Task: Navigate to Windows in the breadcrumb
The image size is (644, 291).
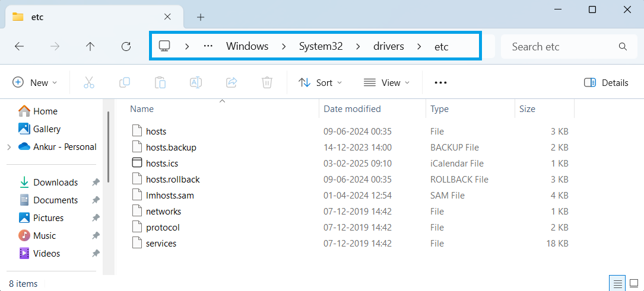Action: pyautogui.click(x=248, y=47)
